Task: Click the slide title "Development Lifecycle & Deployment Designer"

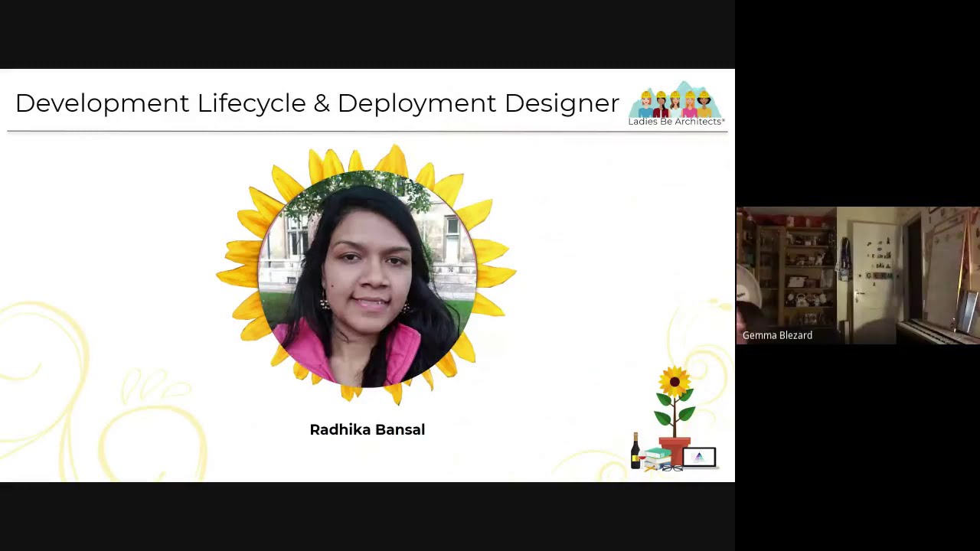Action: pos(317,103)
